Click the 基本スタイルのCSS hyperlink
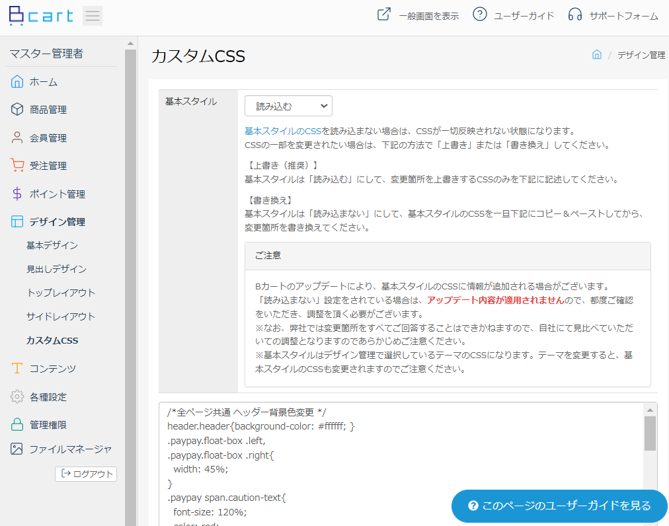The width and height of the screenshot is (669, 526). [283, 131]
